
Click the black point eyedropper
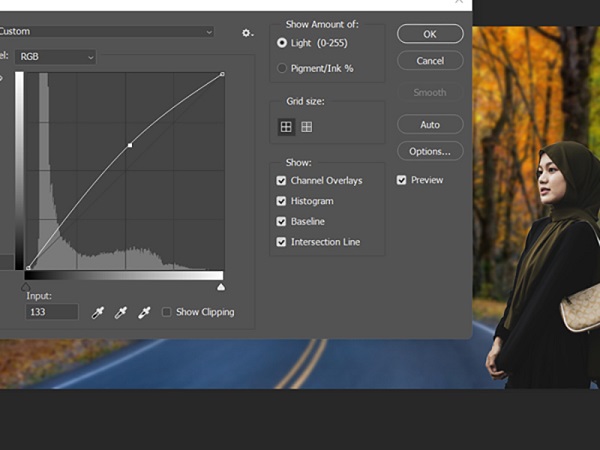[x=98, y=312]
